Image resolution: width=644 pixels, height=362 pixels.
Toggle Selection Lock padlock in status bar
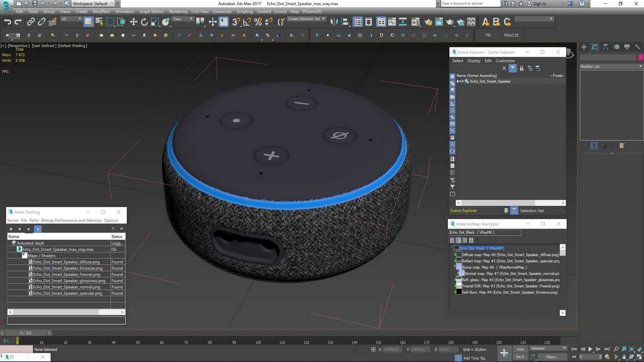click(x=364, y=350)
